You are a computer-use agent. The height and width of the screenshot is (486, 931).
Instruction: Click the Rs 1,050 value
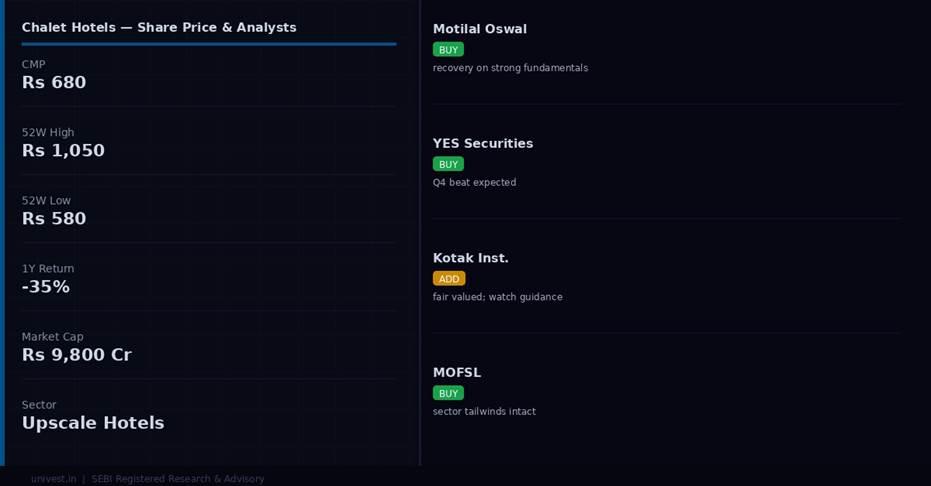pos(64,150)
